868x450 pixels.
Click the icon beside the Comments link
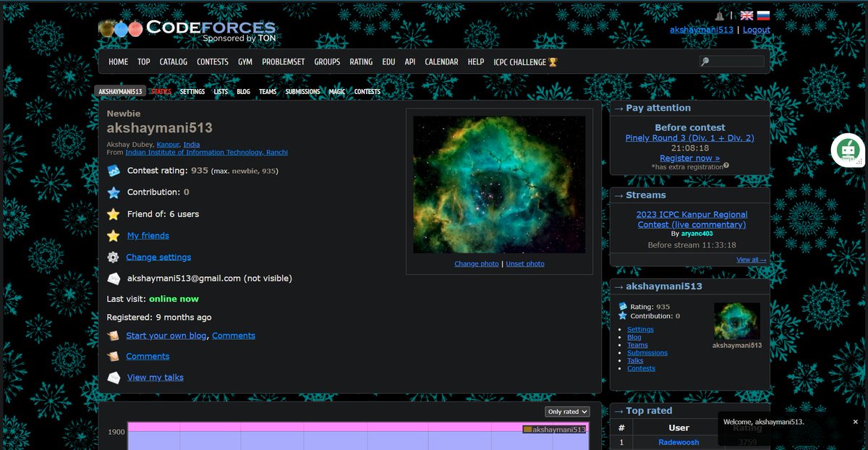coord(114,356)
